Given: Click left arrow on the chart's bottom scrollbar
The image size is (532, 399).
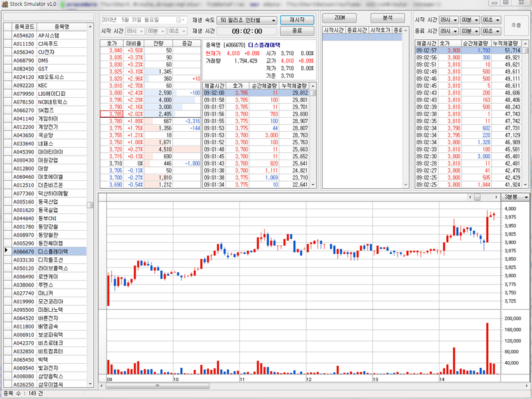Looking at the screenshot, I should (102, 385).
